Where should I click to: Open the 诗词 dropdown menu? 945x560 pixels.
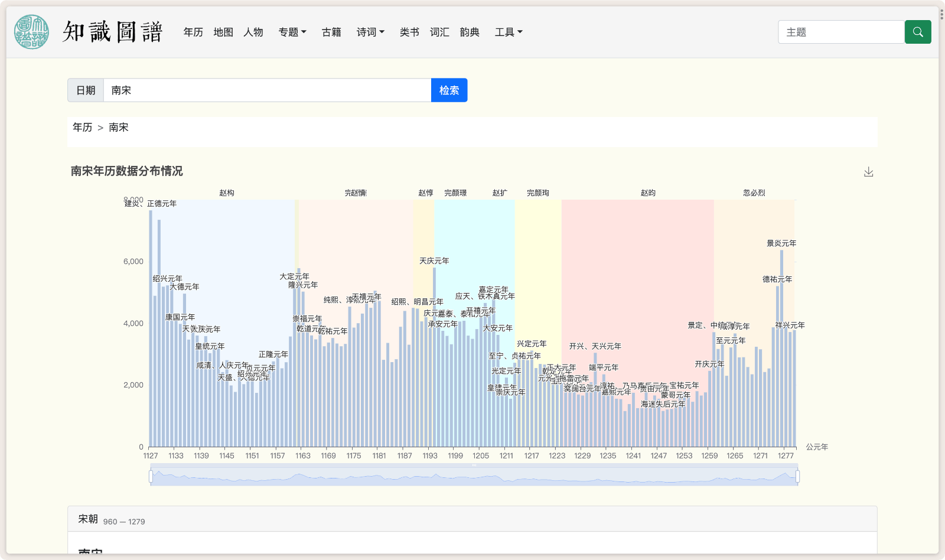pyautogui.click(x=370, y=32)
